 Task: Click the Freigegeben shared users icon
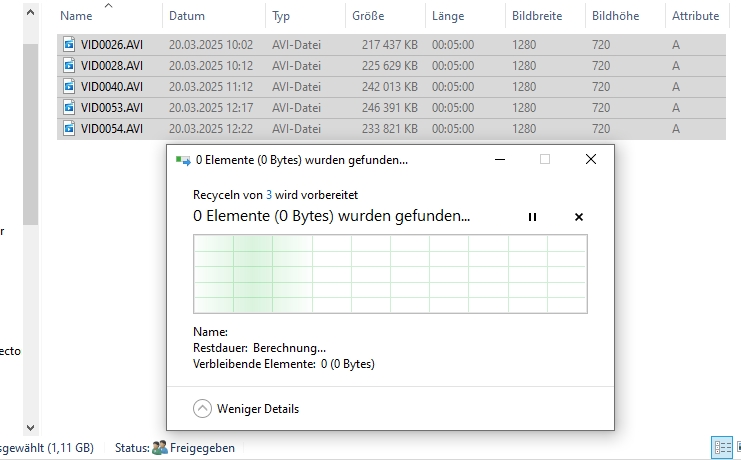160,447
